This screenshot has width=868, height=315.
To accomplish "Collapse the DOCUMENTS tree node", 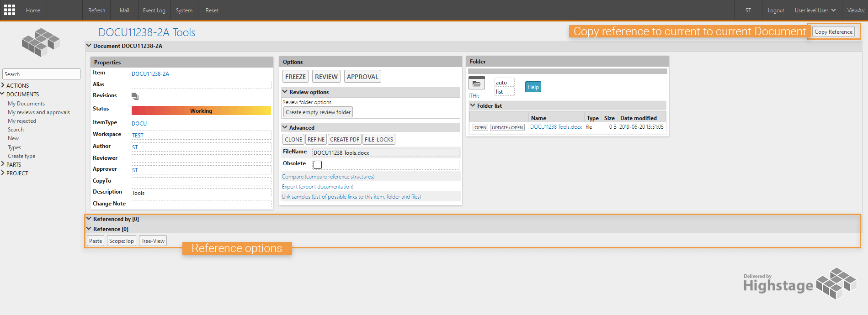I will click(x=3, y=94).
